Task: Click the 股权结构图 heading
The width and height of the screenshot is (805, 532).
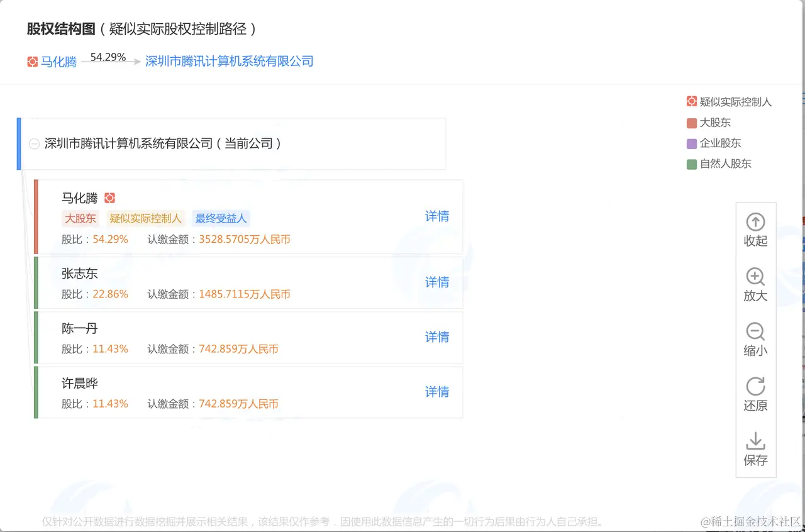Action: (61, 28)
